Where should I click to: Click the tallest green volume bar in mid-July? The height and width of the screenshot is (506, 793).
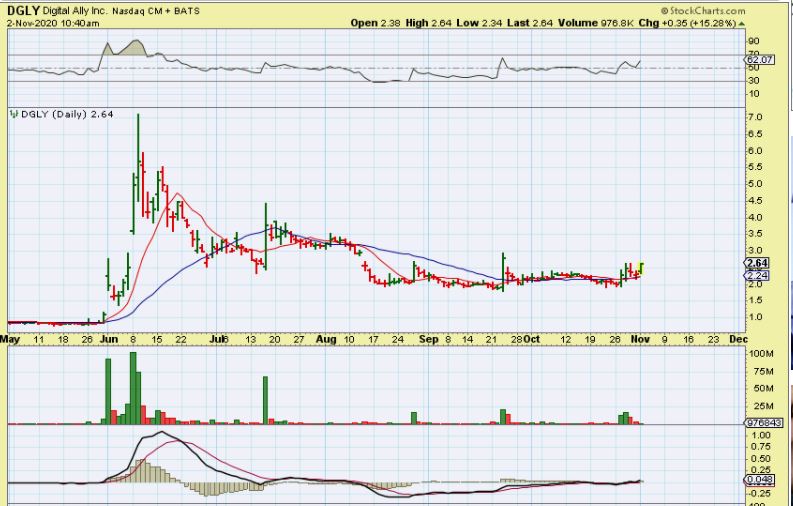[266, 400]
